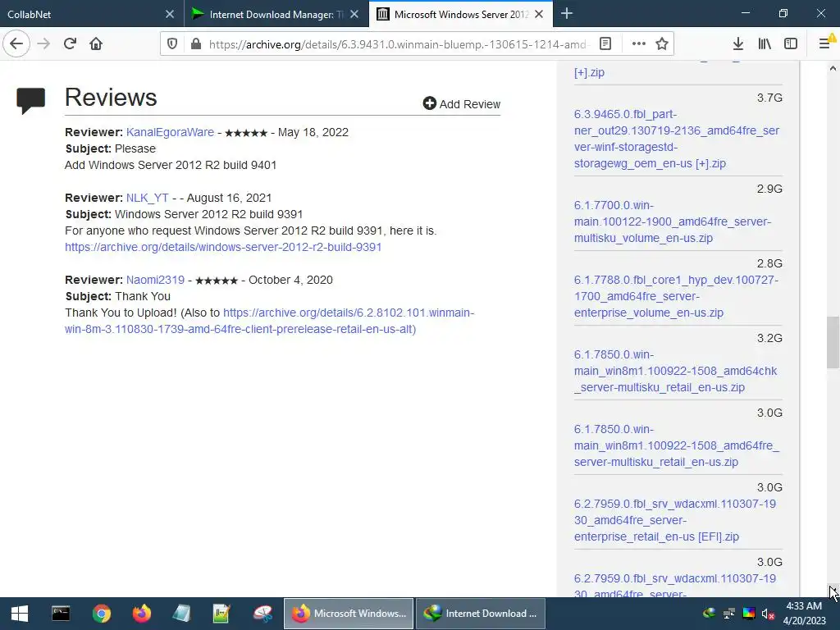Viewport: 840px width, 630px height.
Task: Open network status tray icon
Action: pyautogui.click(x=728, y=614)
